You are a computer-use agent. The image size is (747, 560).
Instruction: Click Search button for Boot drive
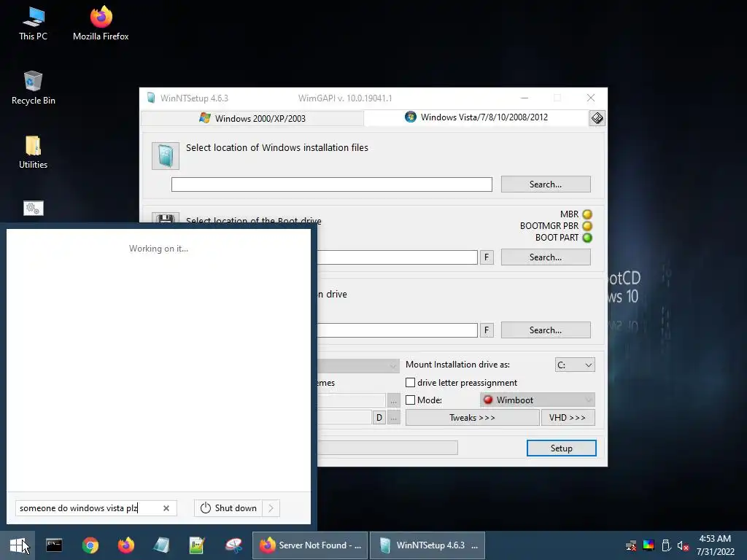click(546, 257)
